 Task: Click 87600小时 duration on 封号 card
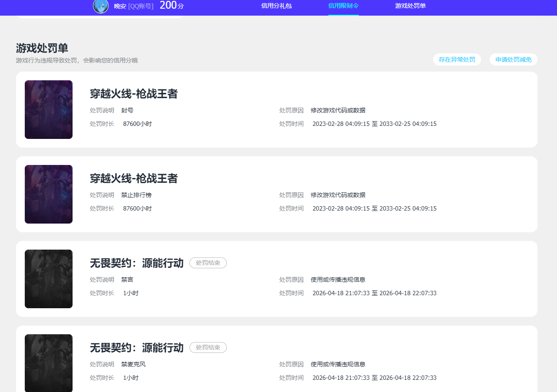coord(137,124)
